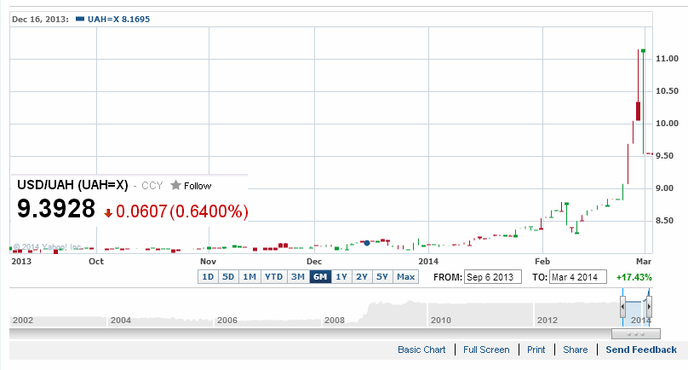
Task: Select the YTD time range
Action: 274,277
